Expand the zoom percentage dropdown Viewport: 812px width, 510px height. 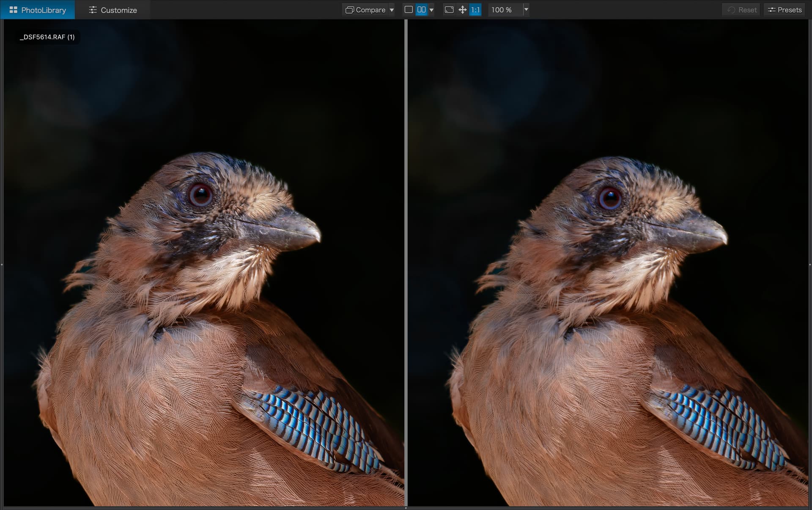(526, 9)
